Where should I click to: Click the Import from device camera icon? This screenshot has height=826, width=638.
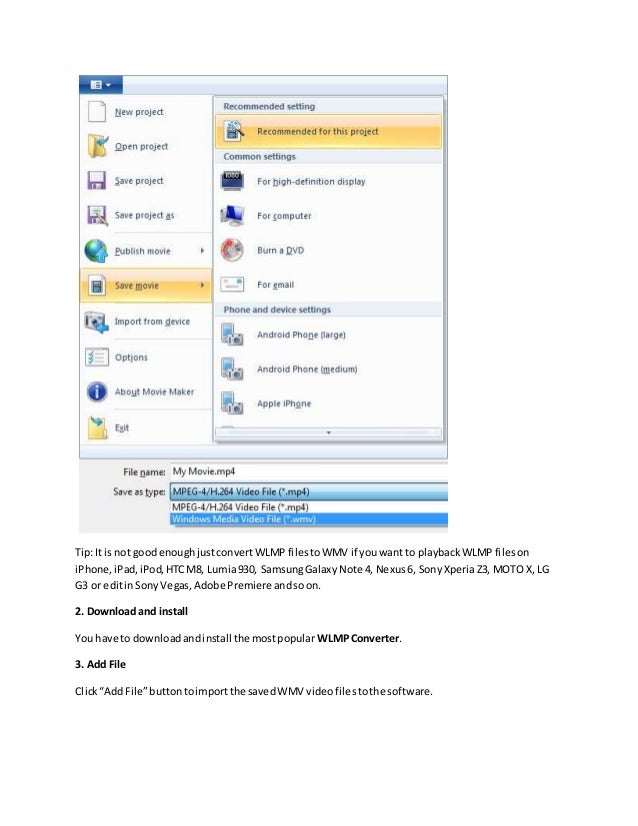pos(96,321)
